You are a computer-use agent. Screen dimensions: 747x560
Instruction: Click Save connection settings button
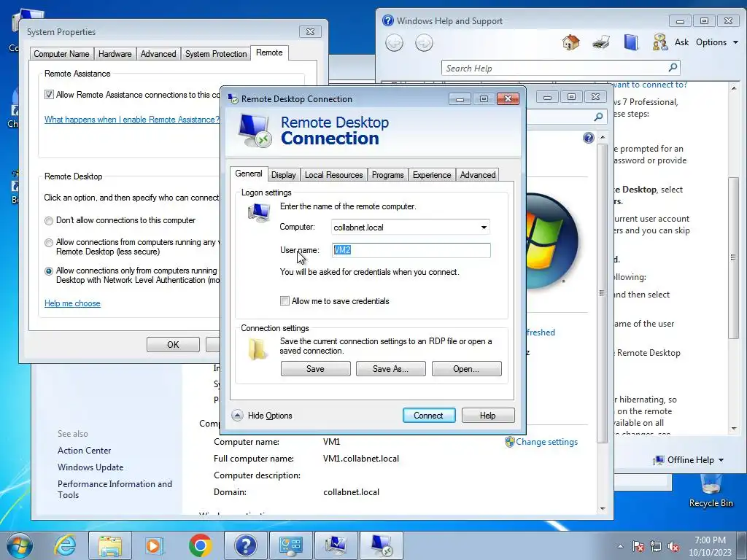315,368
